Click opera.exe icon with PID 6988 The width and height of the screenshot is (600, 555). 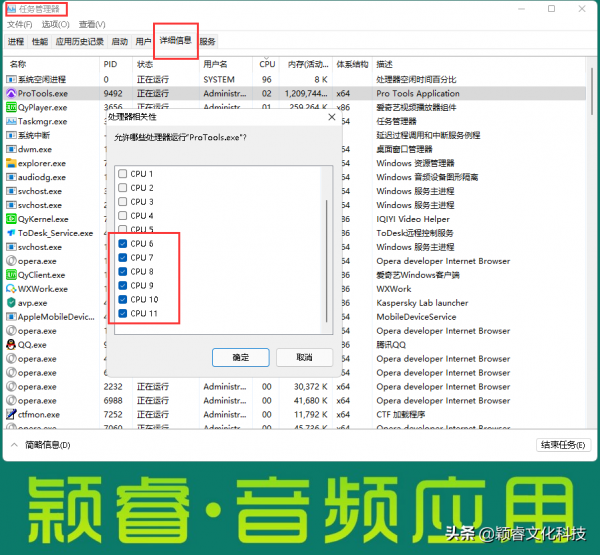coord(11,400)
